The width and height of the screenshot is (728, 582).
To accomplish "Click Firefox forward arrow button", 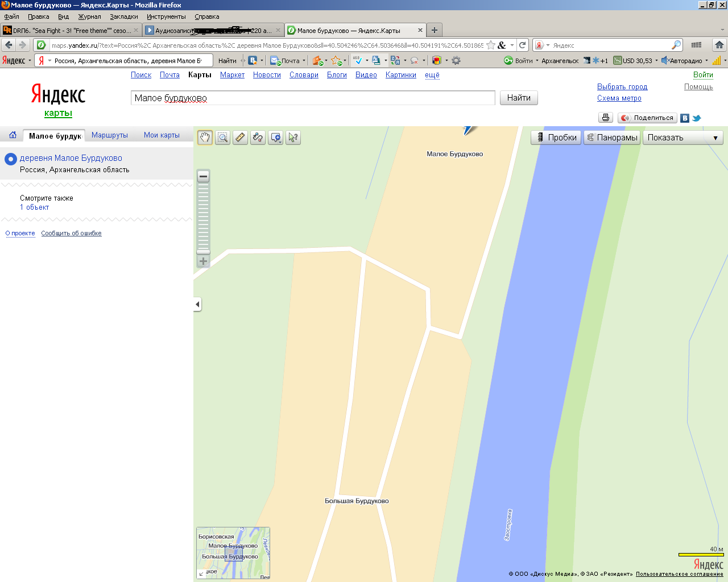I will pyautogui.click(x=22, y=45).
